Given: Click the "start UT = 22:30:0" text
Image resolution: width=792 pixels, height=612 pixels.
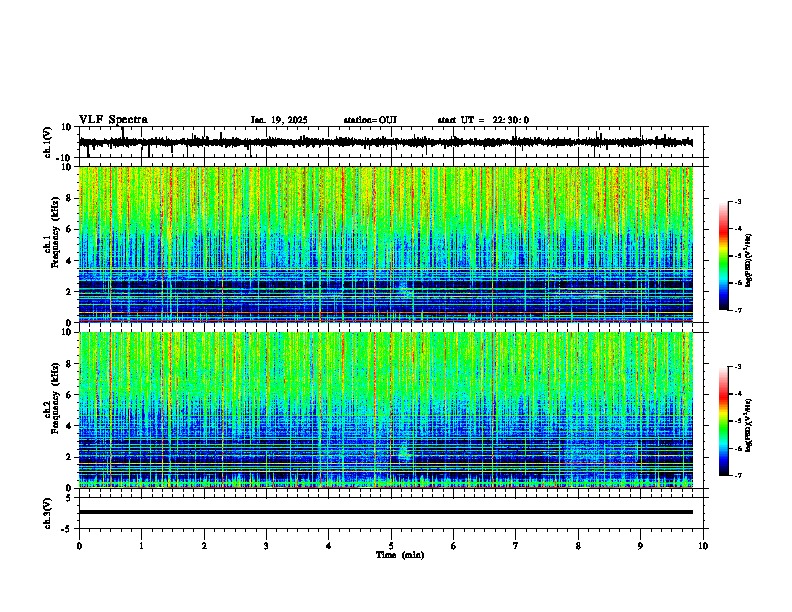Looking at the screenshot, I should [x=483, y=120].
